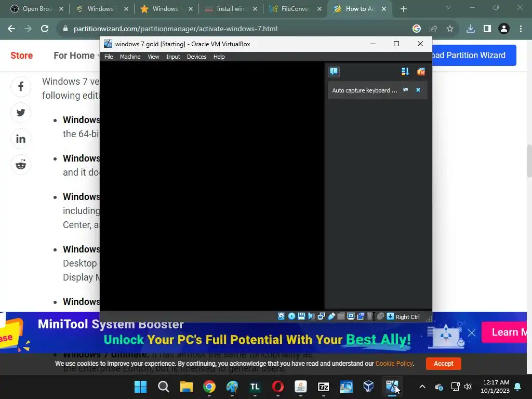Click the VirtualBox window title bar icon
The image size is (532, 399).
tap(108, 44)
